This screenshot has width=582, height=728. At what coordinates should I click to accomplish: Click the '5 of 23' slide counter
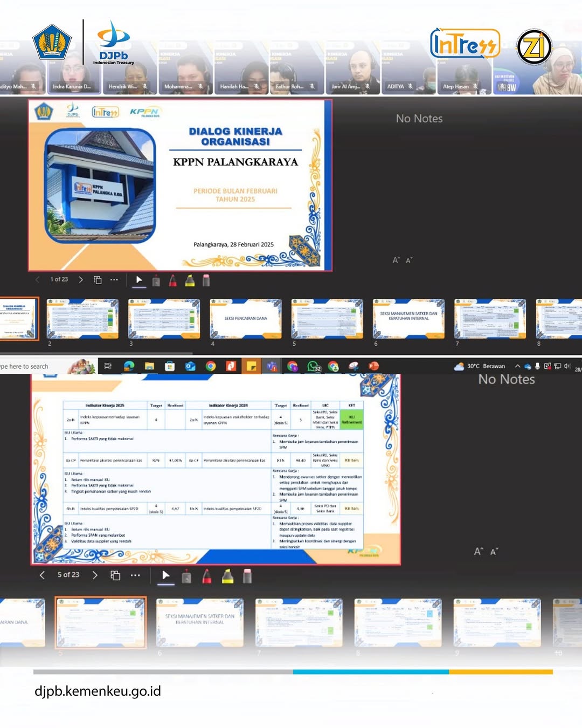(x=68, y=575)
